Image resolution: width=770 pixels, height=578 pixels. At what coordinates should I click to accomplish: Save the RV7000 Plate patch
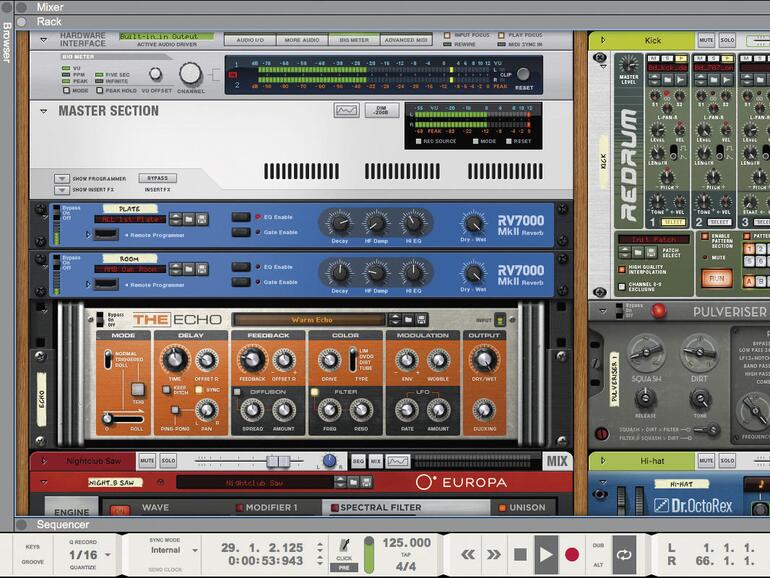[201, 219]
